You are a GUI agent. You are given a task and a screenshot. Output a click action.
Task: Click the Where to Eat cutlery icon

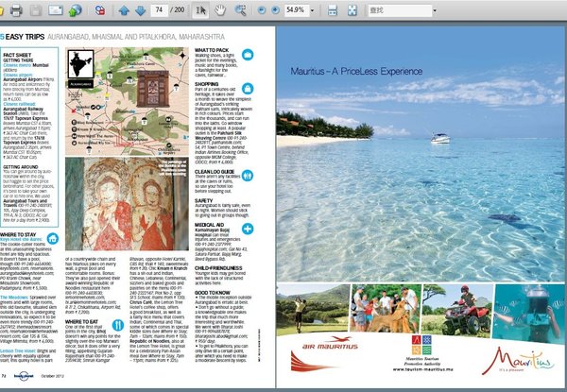(118, 325)
